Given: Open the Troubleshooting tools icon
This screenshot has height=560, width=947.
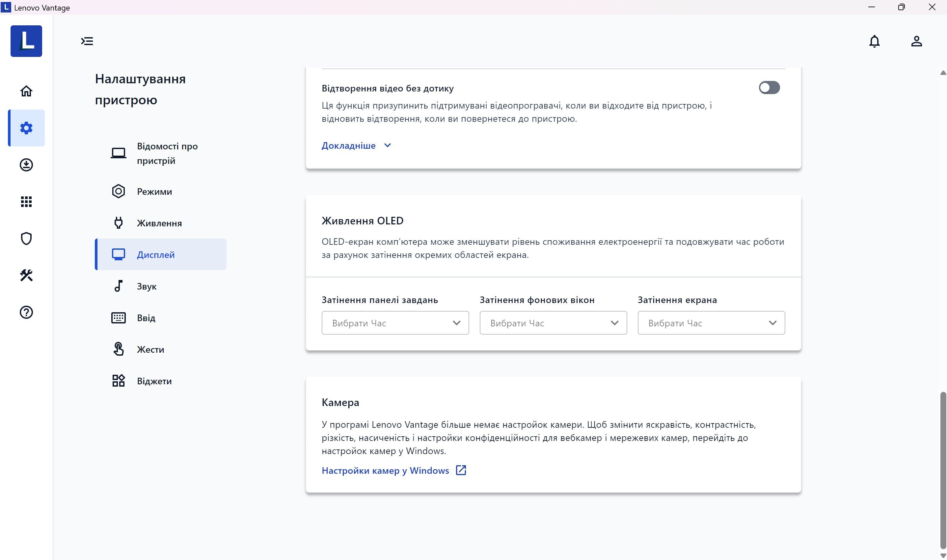Looking at the screenshot, I should (x=26, y=275).
